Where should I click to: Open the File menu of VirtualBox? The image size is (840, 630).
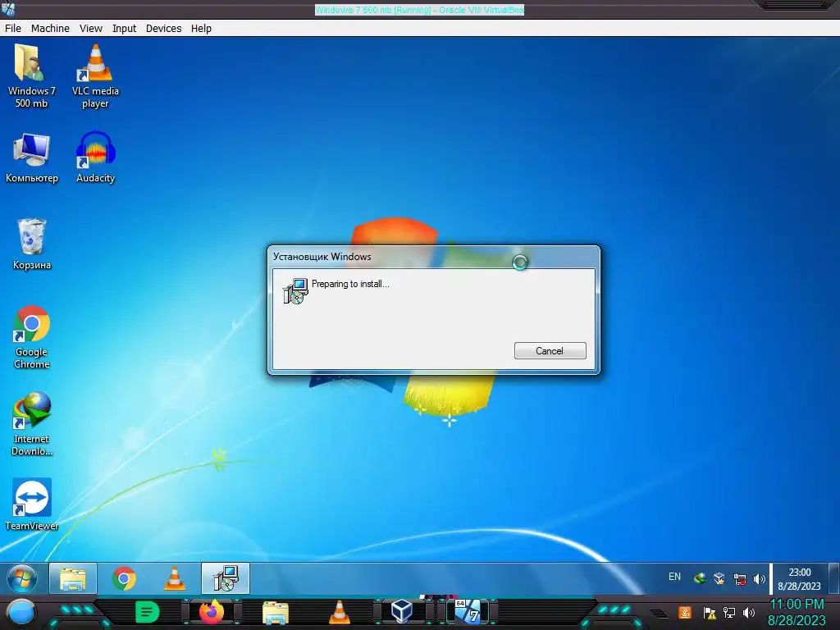[13, 29]
